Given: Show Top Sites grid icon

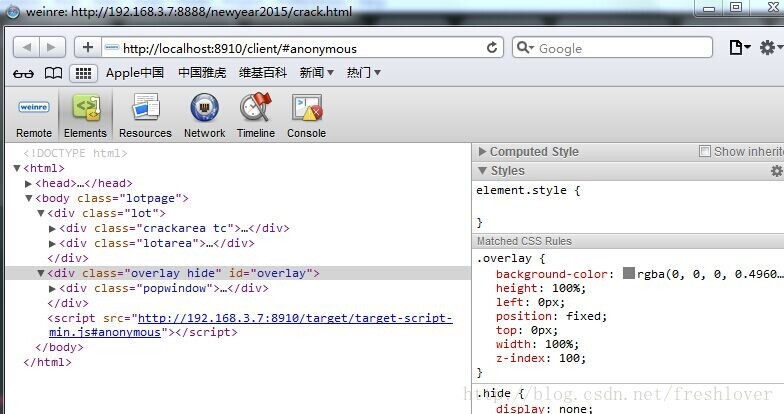Looking at the screenshot, I should point(83,74).
